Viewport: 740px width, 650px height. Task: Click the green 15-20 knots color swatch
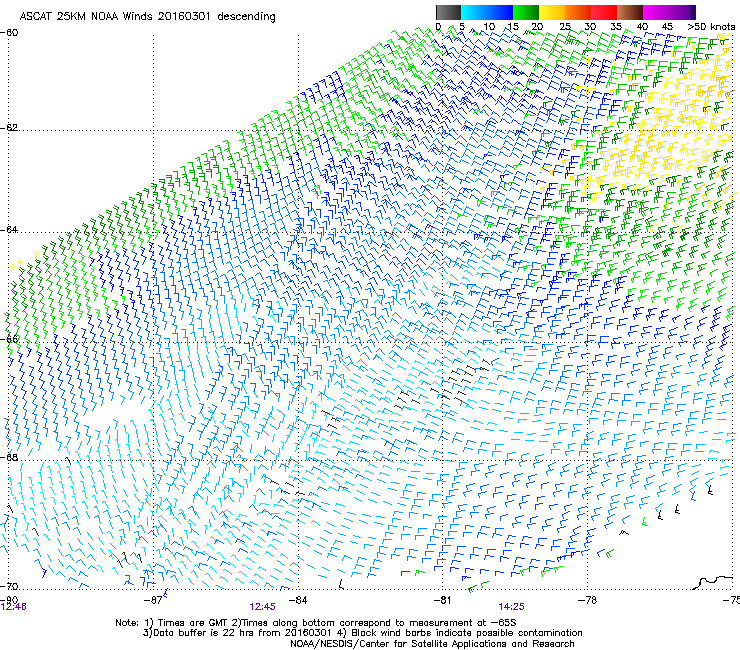(526, 12)
